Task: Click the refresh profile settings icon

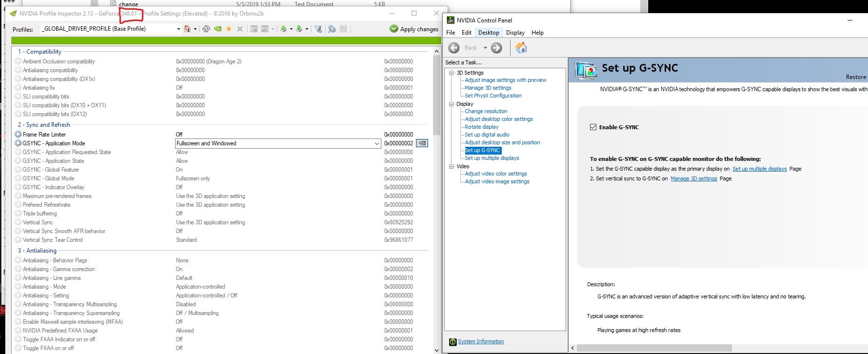Action: click(x=206, y=29)
